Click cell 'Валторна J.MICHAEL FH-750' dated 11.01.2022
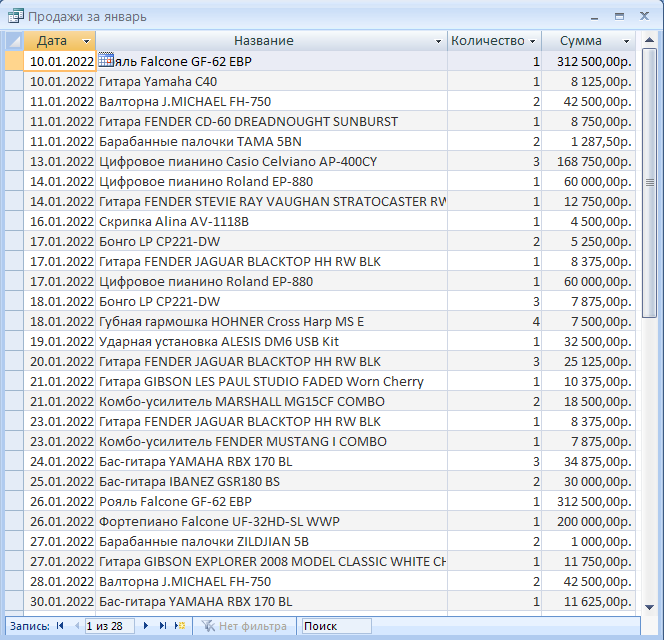664x640 pixels. click(271, 102)
